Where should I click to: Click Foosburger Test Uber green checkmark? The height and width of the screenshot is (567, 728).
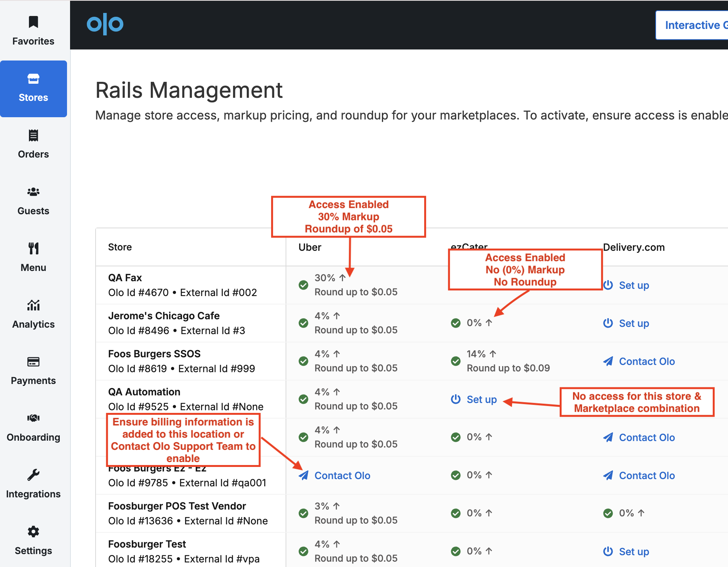tap(303, 551)
